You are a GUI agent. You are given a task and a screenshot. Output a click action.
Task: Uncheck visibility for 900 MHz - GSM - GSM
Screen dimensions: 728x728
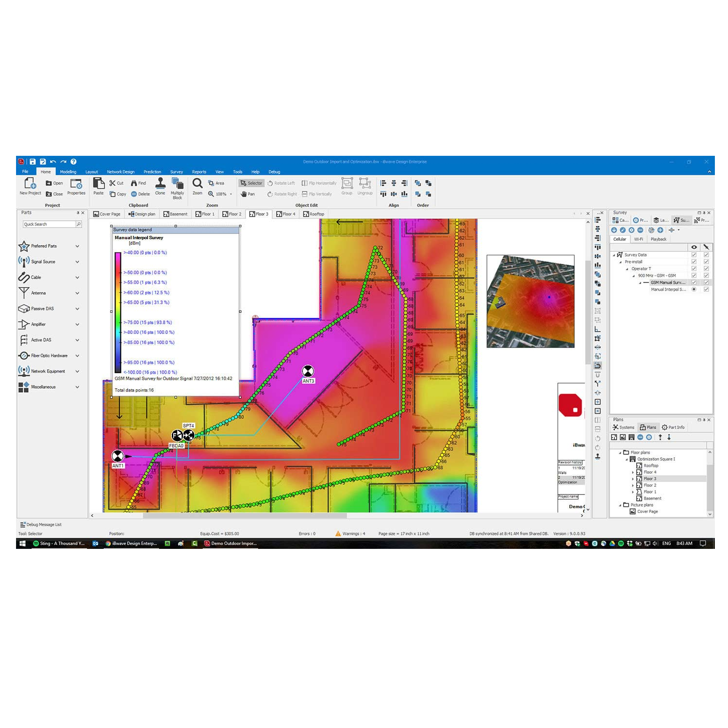coord(694,275)
